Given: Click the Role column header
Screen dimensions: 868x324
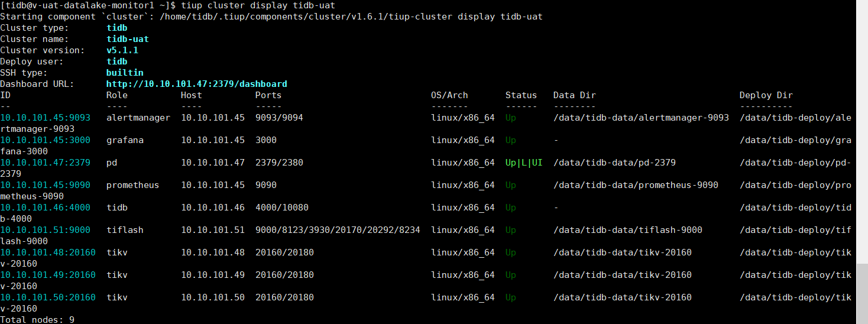Looking at the screenshot, I should pyautogui.click(x=117, y=95).
